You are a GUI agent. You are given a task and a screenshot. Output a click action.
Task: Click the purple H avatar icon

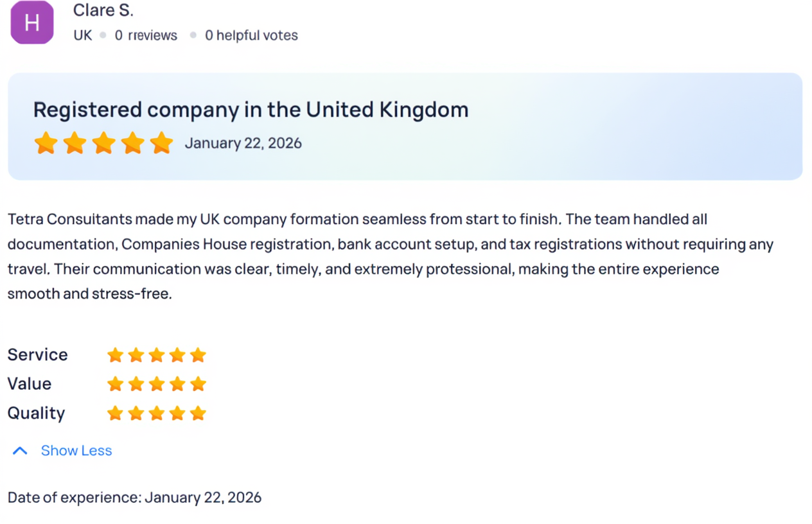coord(32,22)
